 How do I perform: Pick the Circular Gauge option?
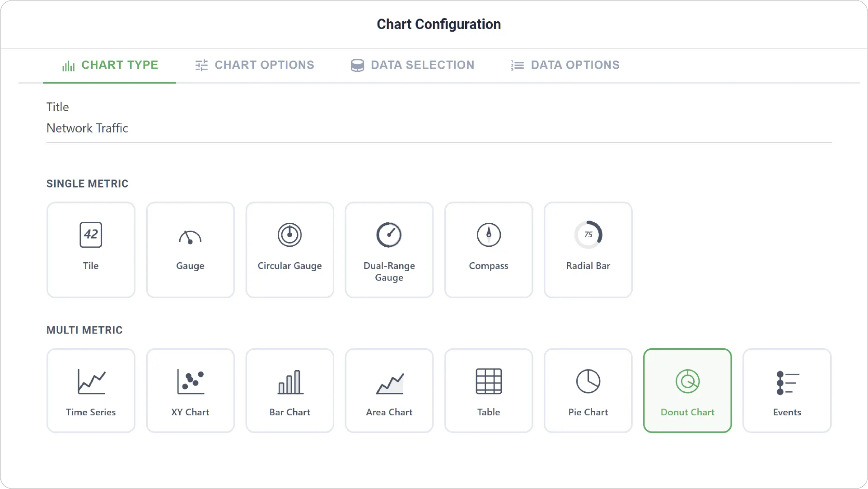(290, 250)
